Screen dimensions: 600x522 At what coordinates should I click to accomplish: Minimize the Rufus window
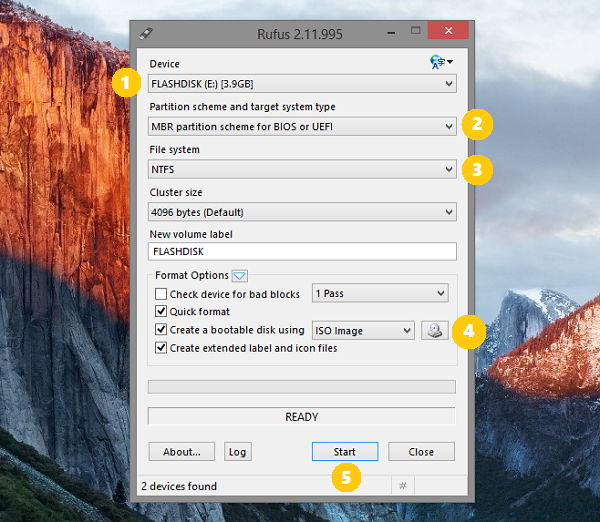coord(391,33)
